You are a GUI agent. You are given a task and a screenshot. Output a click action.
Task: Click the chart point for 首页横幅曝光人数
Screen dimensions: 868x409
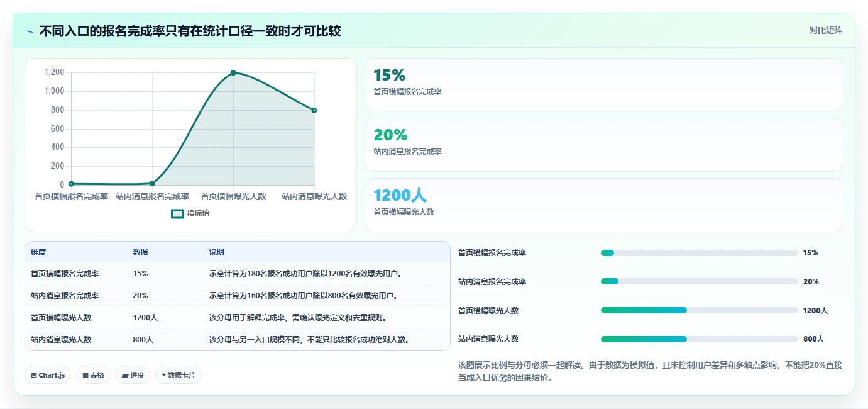click(x=233, y=73)
